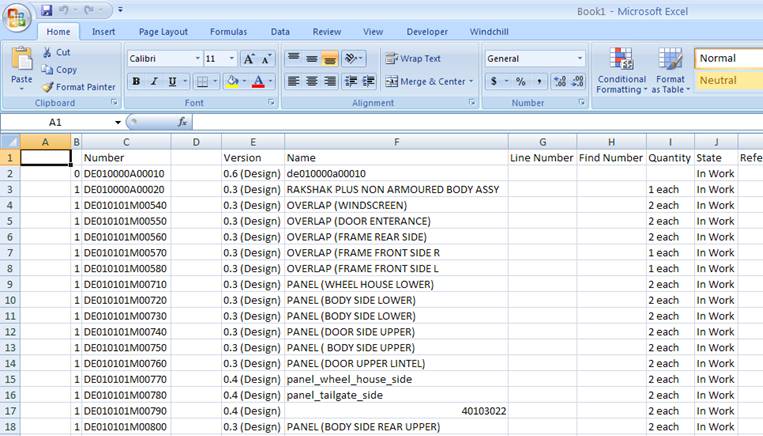The image size is (763, 436).
Task: Click the Select All corner button
Action: pyautogui.click(x=10, y=142)
